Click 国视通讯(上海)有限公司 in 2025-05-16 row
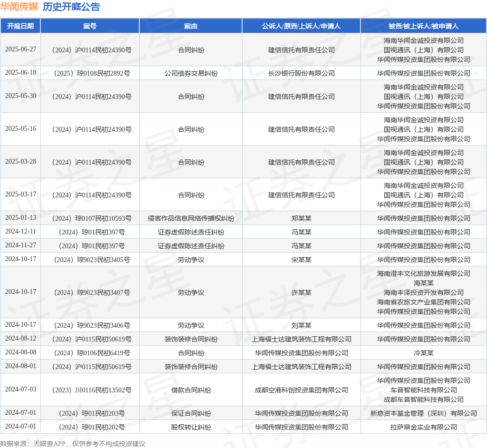Viewport: 487px width, 448px height. coord(424,129)
